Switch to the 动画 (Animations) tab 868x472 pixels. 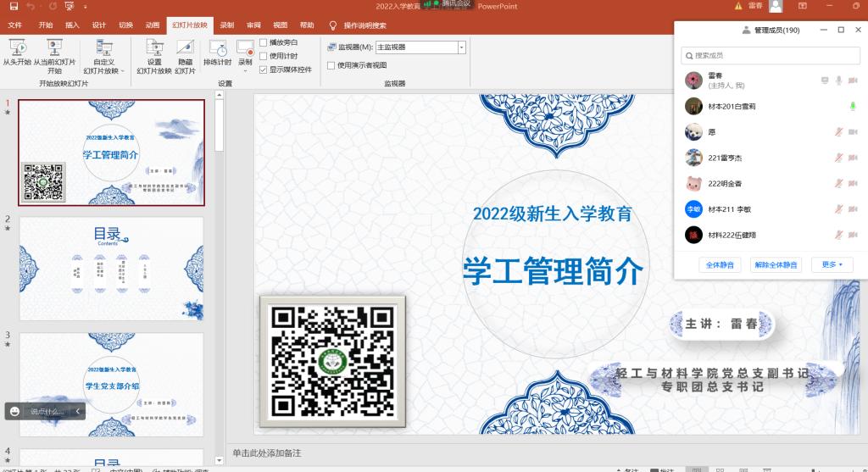(152, 25)
